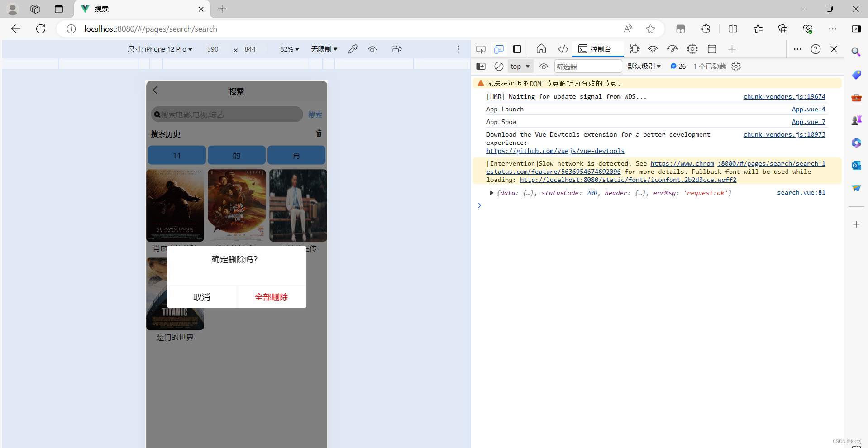Go back using the search page chevron
This screenshot has width=868, height=448.
click(155, 90)
